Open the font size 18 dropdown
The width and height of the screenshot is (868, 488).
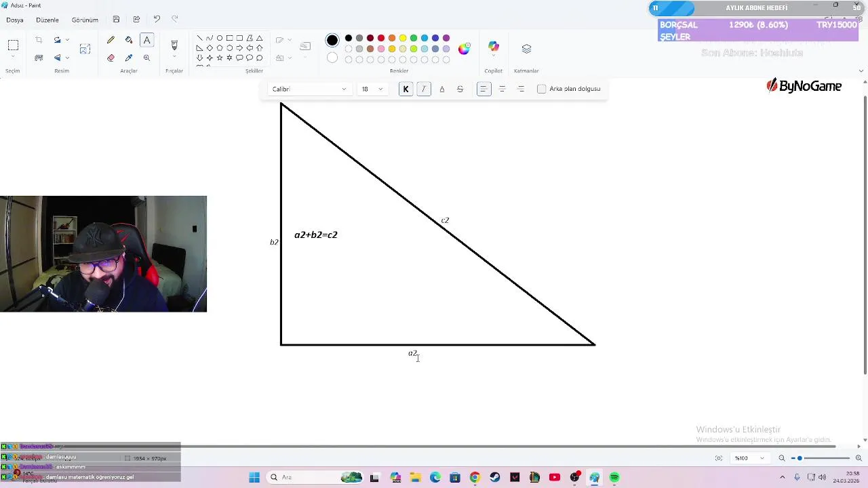click(x=372, y=89)
